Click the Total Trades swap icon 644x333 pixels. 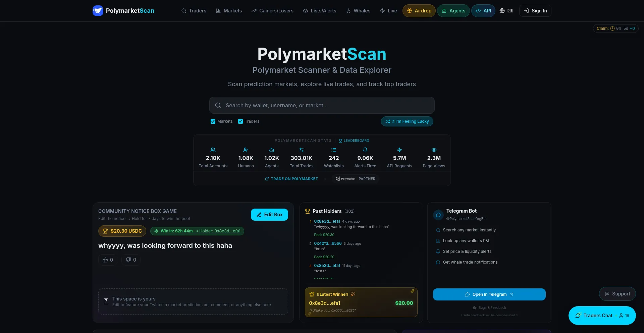pos(302,150)
